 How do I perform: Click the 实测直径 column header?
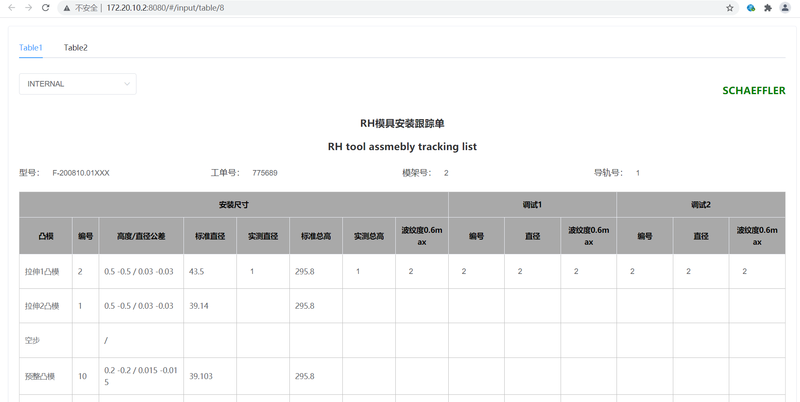click(263, 236)
